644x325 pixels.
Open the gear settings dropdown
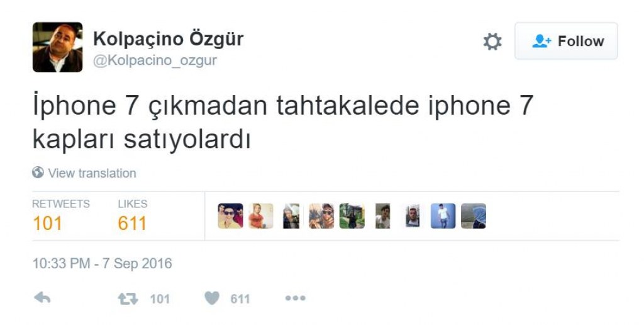tap(492, 42)
